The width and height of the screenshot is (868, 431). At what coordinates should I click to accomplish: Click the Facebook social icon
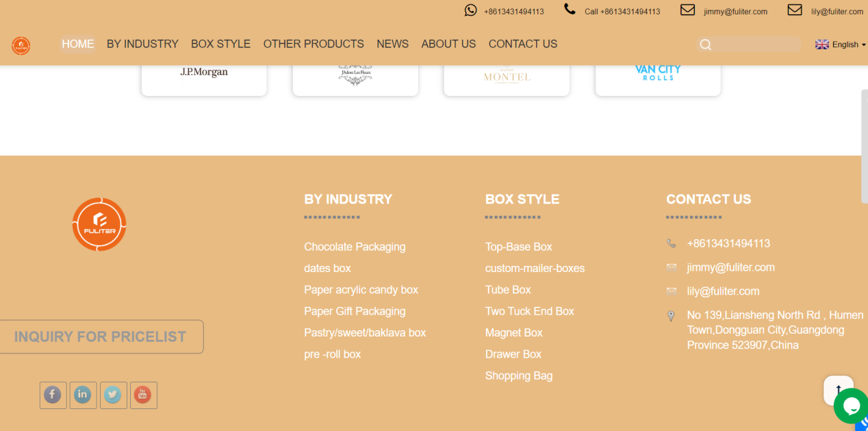click(53, 395)
